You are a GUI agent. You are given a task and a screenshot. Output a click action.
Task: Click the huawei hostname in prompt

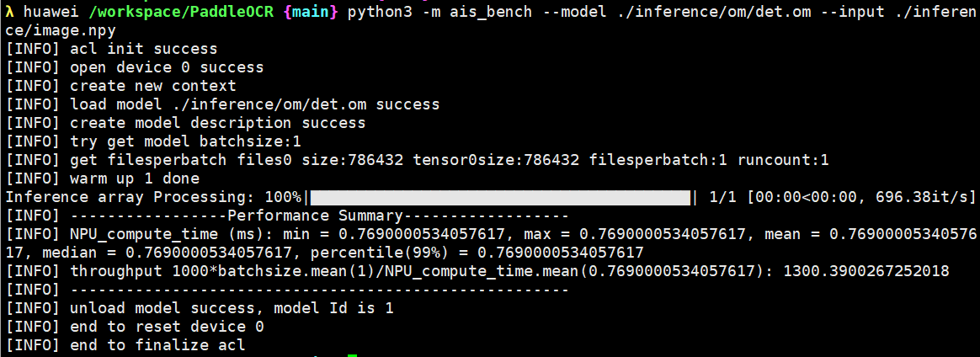point(52,13)
